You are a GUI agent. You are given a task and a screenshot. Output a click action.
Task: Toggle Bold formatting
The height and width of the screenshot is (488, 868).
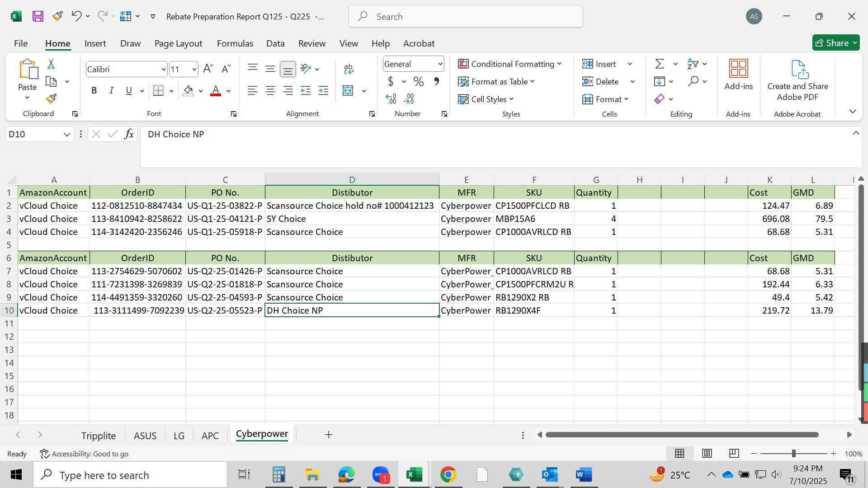pyautogui.click(x=94, y=91)
